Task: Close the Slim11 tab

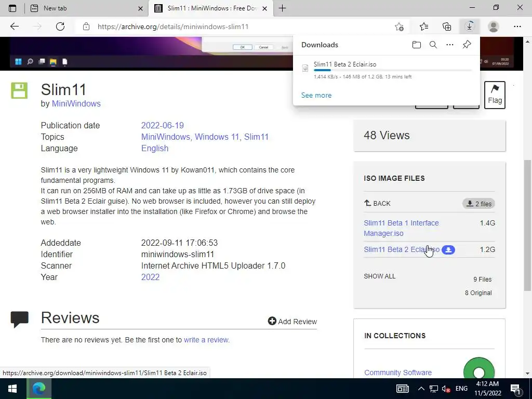Action: (x=265, y=8)
